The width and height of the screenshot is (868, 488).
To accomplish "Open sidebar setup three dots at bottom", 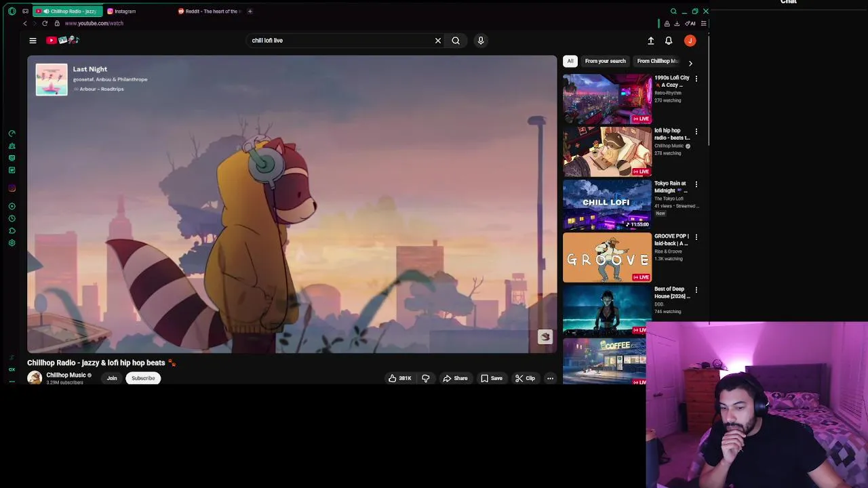I will click(12, 381).
